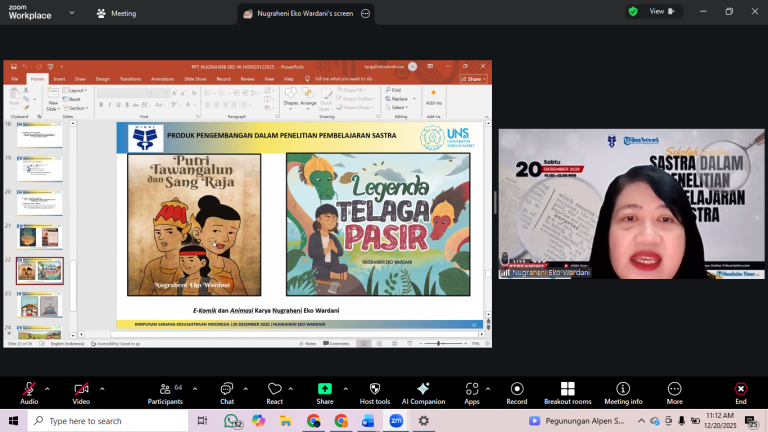
Task: Switch to the Meeting tab
Action: tap(116, 14)
